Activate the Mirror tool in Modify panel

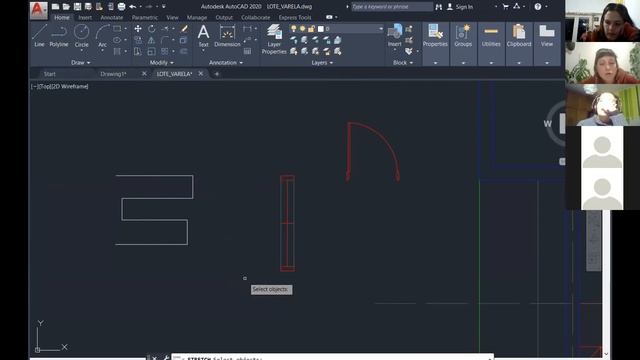click(151, 40)
